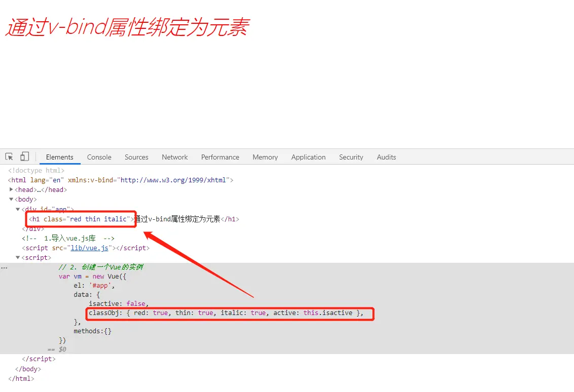Click the isactive: false line

(119, 303)
